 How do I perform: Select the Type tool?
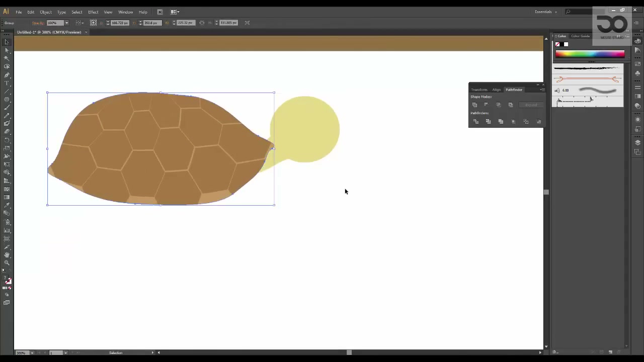[7, 82]
